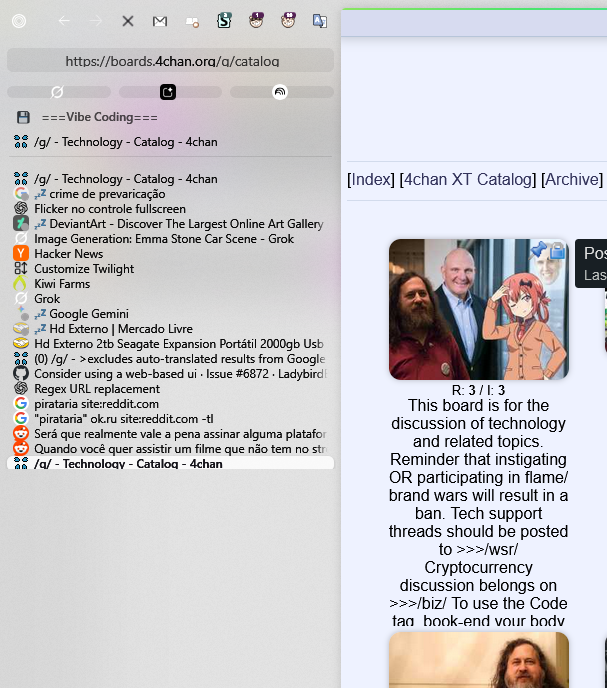The image size is (607, 688).
Task: Open the black sparkle pinned essential
Action: [170, 92]
